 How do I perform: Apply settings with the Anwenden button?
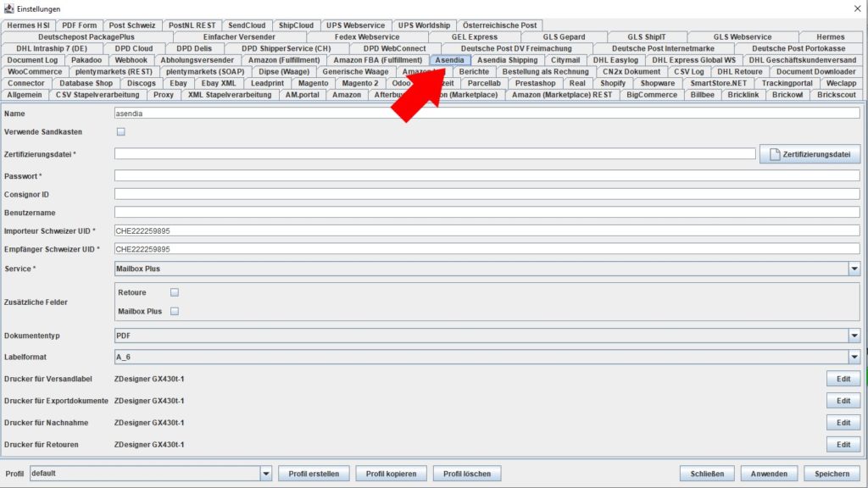tap(769, 474)
